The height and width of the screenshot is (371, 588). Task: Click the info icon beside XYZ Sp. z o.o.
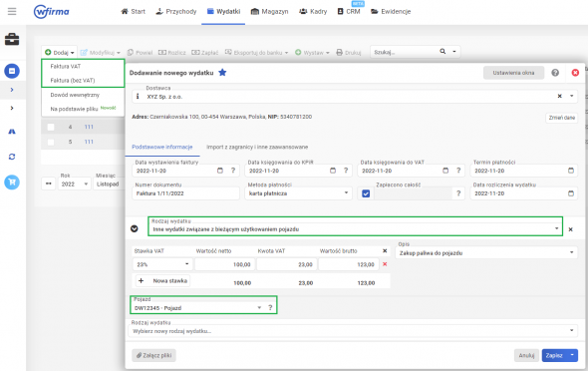coord(138,97)
